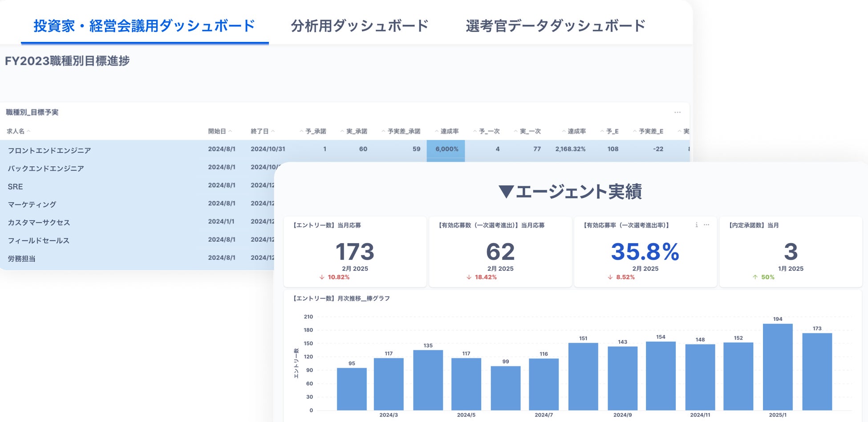868x422 pixels.
Task: Click the 35.8% effective application rate value
Action: coord(645,252)
